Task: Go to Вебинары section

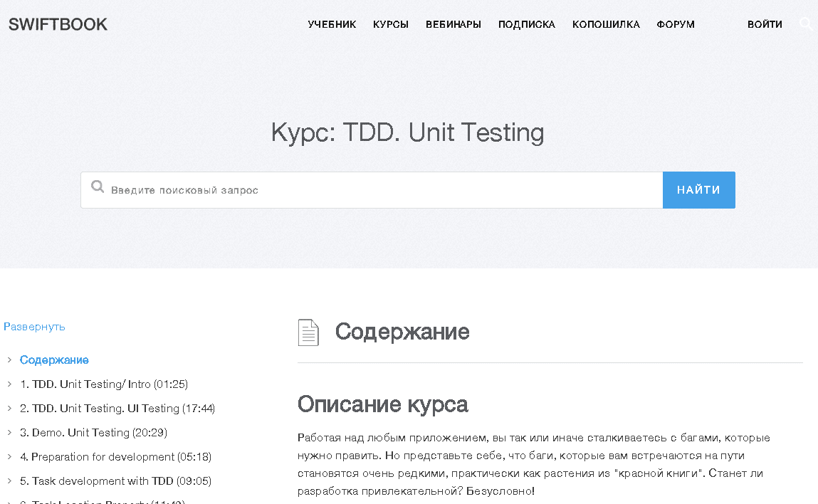Action: [x=453, y=24]
